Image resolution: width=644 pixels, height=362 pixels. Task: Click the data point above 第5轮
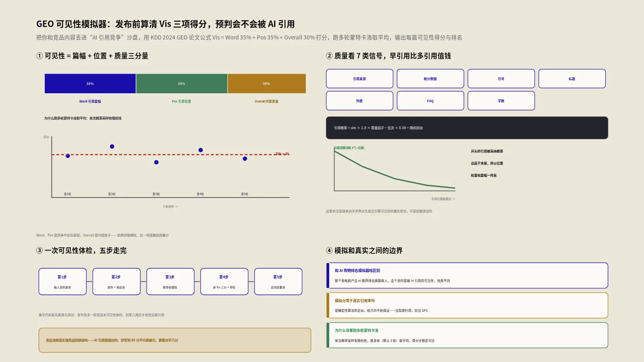pos(245,158)
